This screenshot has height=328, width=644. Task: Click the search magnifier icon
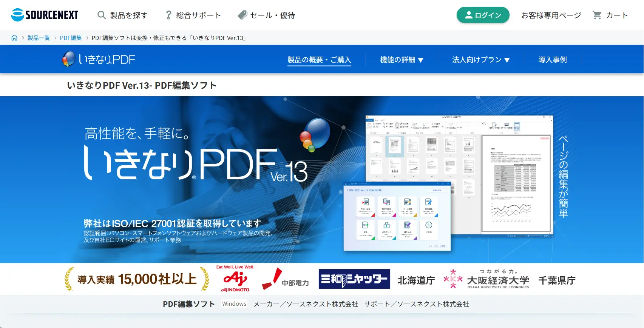point(101,15)
